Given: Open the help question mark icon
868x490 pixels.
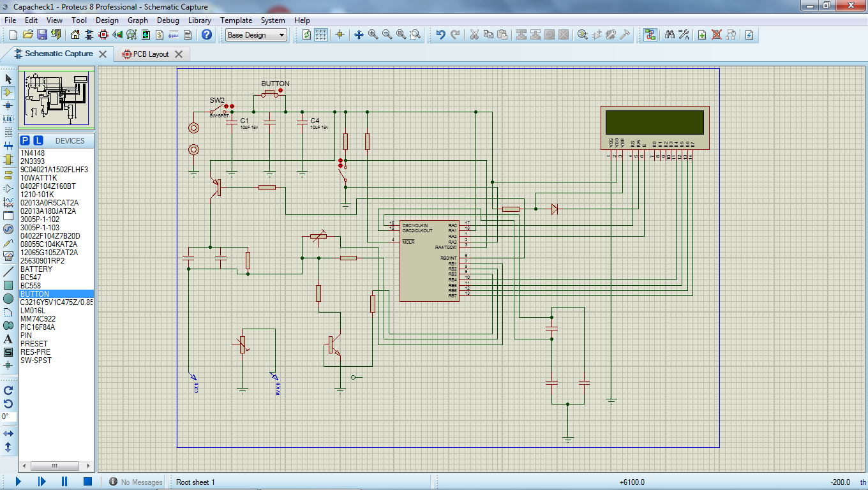Looking at the screenshot, I should [x=206, y=34].
